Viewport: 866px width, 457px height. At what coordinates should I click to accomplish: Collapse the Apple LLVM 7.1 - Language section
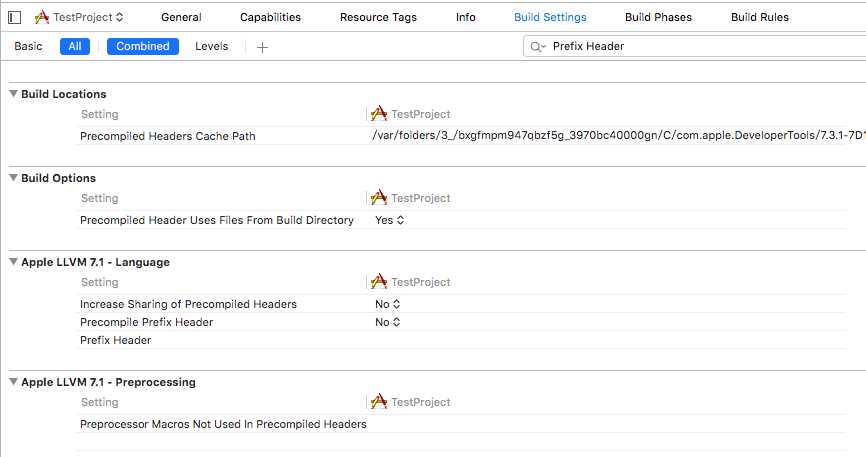click(13, 262)
